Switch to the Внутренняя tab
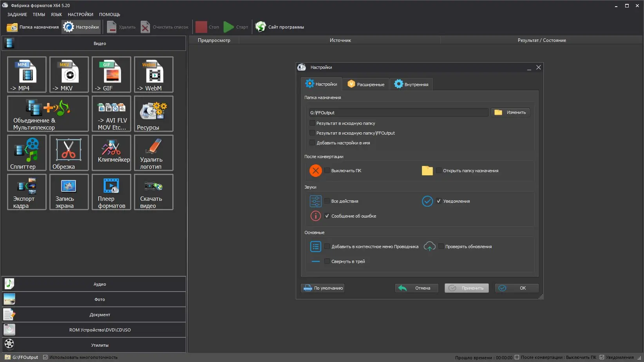 coord(411,84)
